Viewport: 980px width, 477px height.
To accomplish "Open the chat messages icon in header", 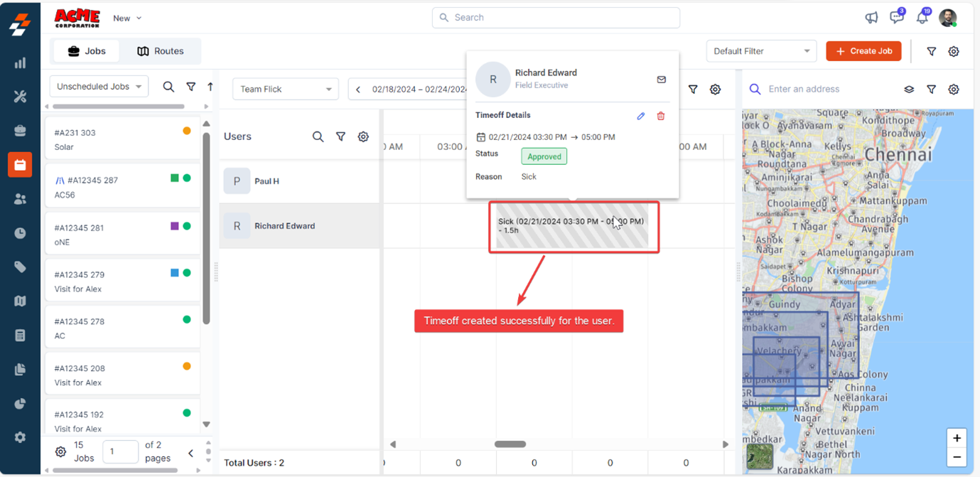I will point(896,18).
